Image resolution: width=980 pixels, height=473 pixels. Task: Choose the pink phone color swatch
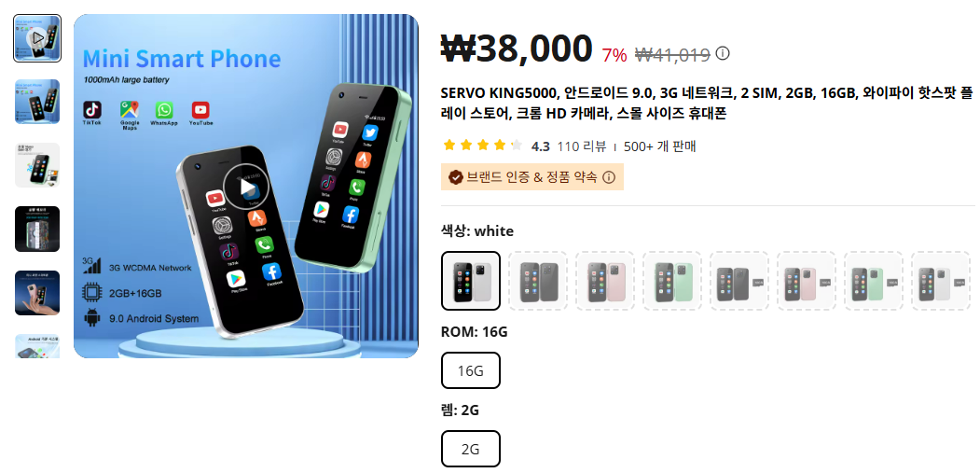605,281
